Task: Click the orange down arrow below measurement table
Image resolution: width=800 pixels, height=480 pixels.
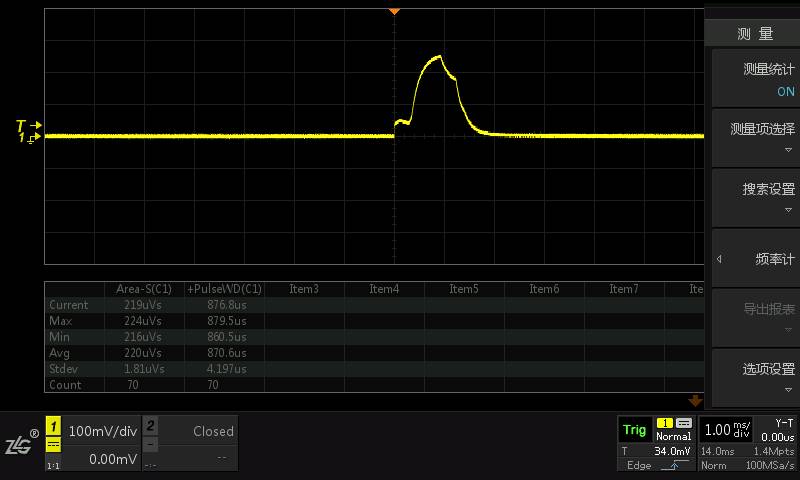Action: pyautogui.click(x=696, y=400)
